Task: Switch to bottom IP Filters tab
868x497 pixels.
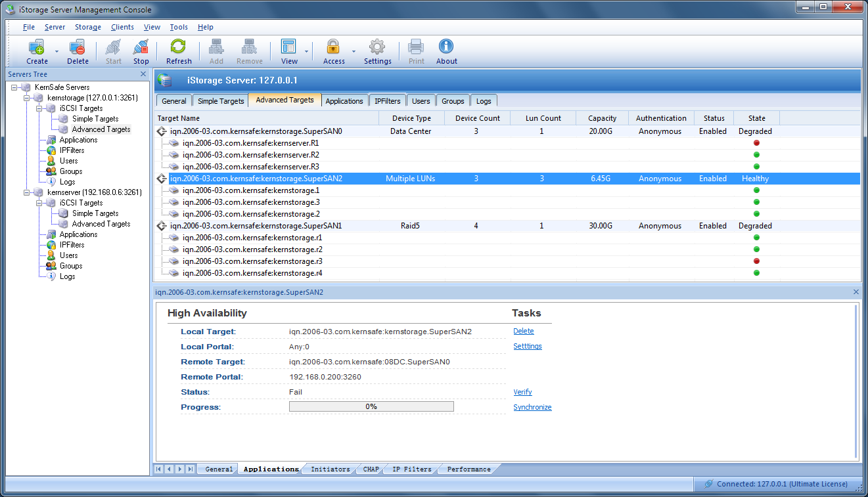Action: click(x=412, y=469)
